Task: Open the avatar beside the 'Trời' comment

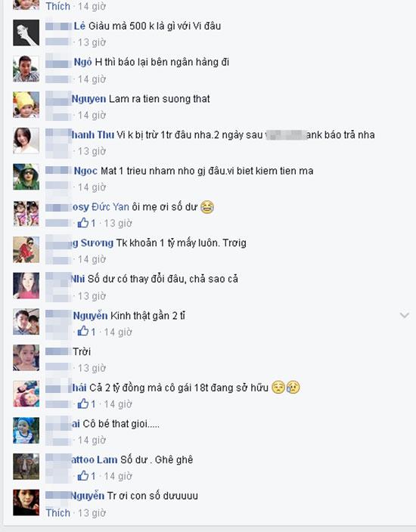Action: pos(26,357)
